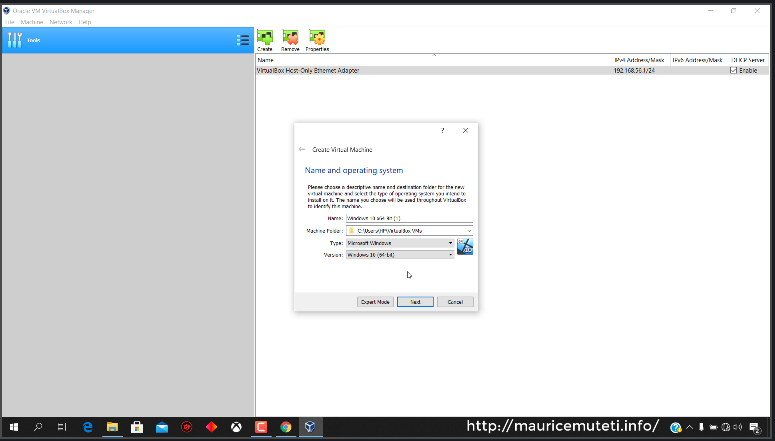Click the virtual machine Name input field
The image size is (775, 441).
coord(409,218)
